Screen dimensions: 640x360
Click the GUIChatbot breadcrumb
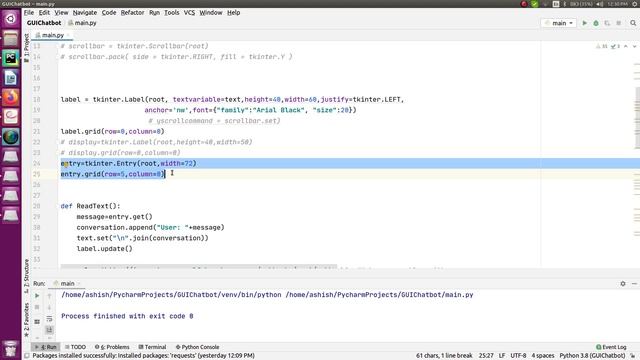pyautogui.click(x=44, y=23)
